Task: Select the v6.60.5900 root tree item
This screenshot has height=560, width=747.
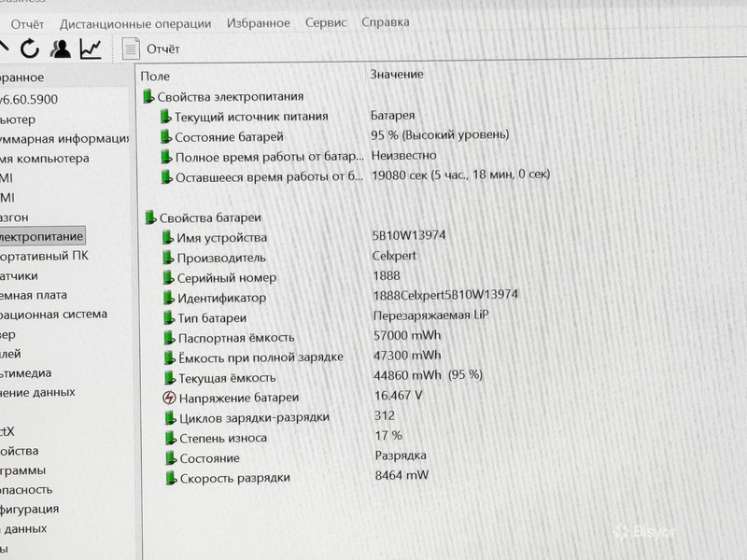Action: [x=29, y=100]
